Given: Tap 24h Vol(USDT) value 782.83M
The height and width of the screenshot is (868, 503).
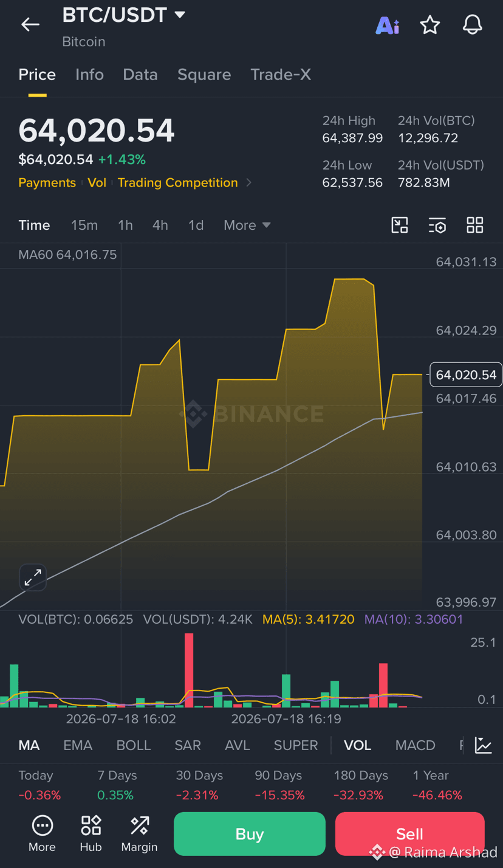Looking at the screenshot, I should point(424,182).
